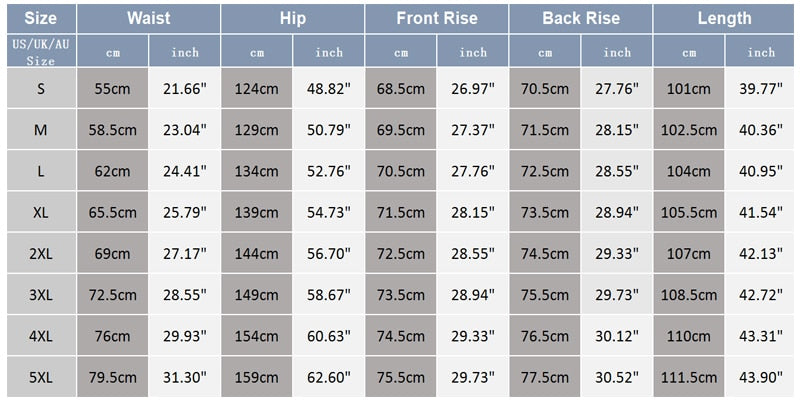Viewport: 800px width, 400px height.
Task: Select the XL size row label
Action: click(40, 212)
